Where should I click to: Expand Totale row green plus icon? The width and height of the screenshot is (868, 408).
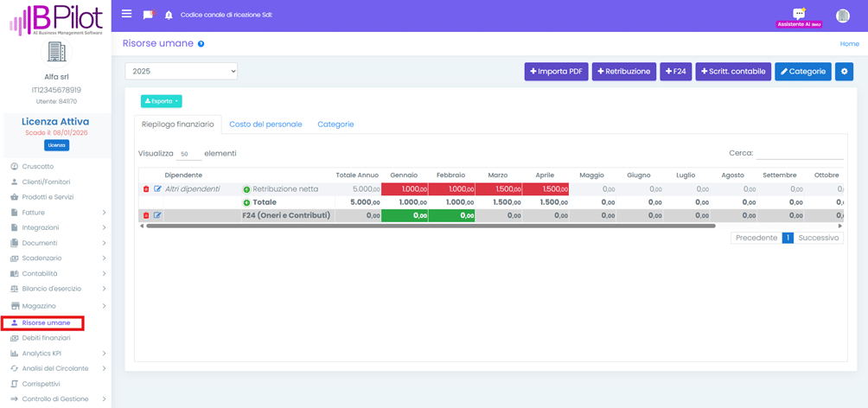pyautogui.click(x=247, y=202)
